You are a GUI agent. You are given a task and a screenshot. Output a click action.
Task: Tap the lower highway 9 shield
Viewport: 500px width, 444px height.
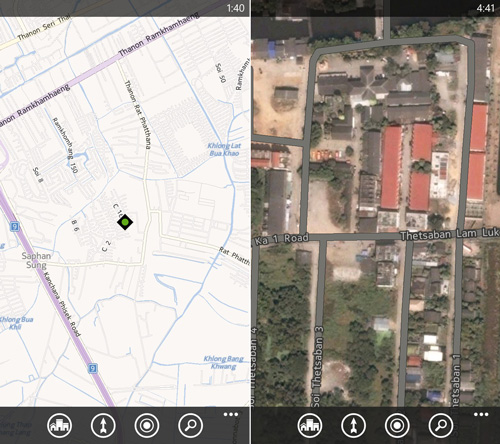click(x=93, y=368)
